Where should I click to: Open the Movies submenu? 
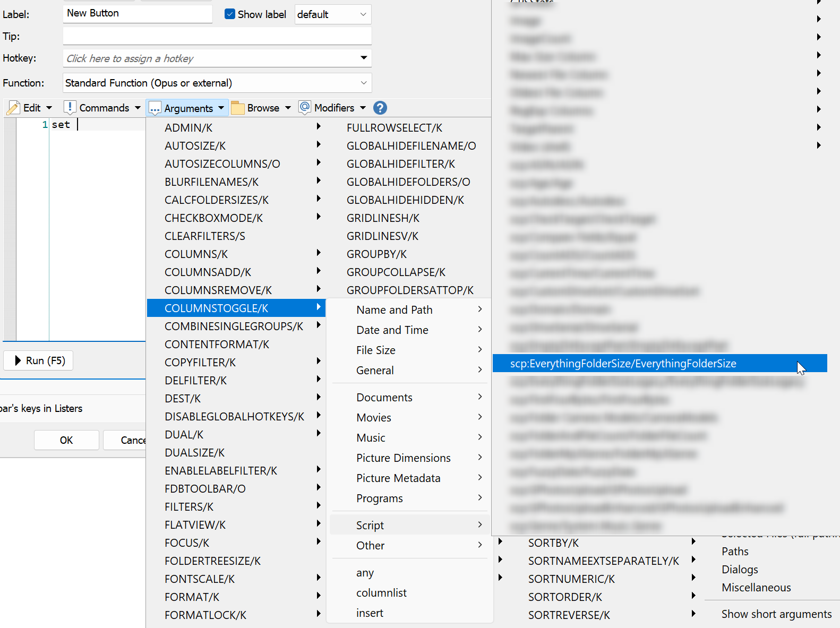[409, 417]
